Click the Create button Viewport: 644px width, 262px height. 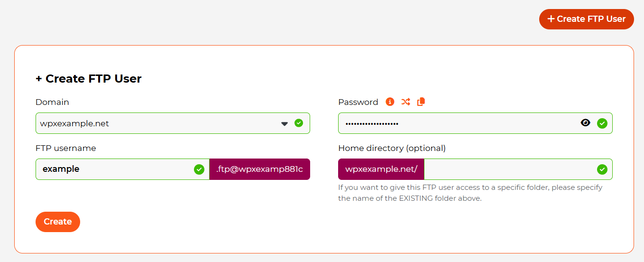coord(58,222)
